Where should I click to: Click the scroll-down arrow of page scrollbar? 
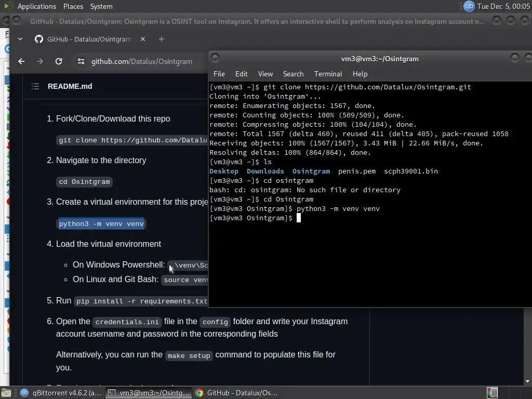(x=528, y=381)
